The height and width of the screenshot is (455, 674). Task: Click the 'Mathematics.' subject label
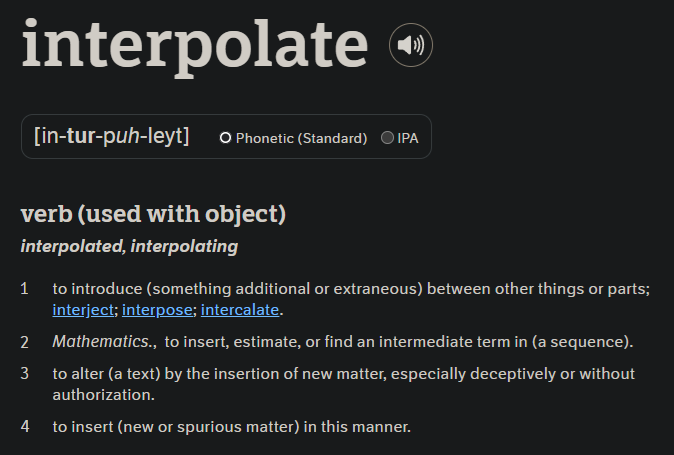click(x=104, y=342)
